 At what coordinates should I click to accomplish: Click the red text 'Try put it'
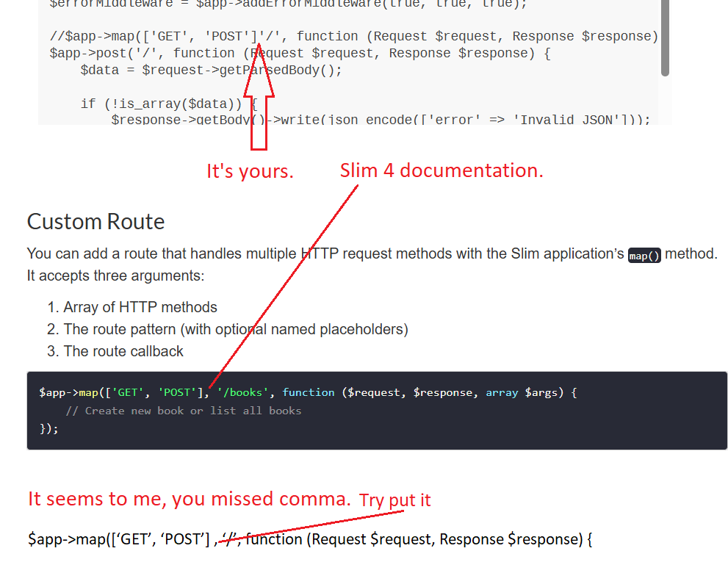pyautogui.click(x=394, y=500)
